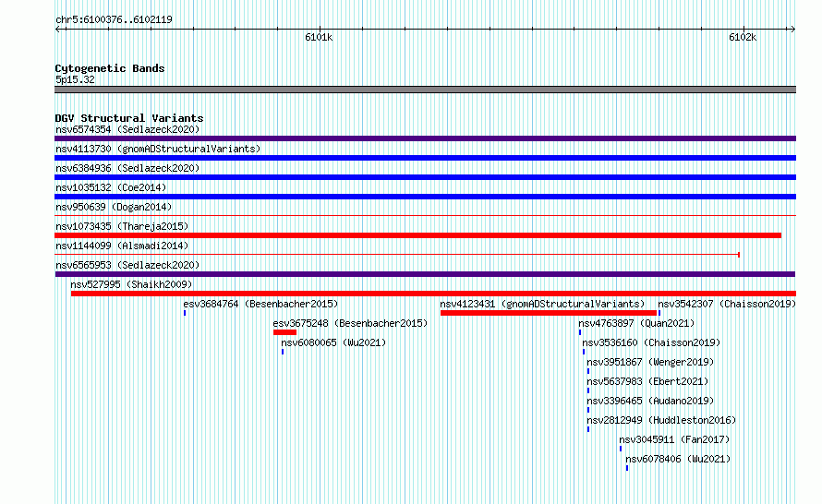Click nsv1035132 (Coe2014) label
The height and width of the screenshot is (504, 822).
pos(111,187)
